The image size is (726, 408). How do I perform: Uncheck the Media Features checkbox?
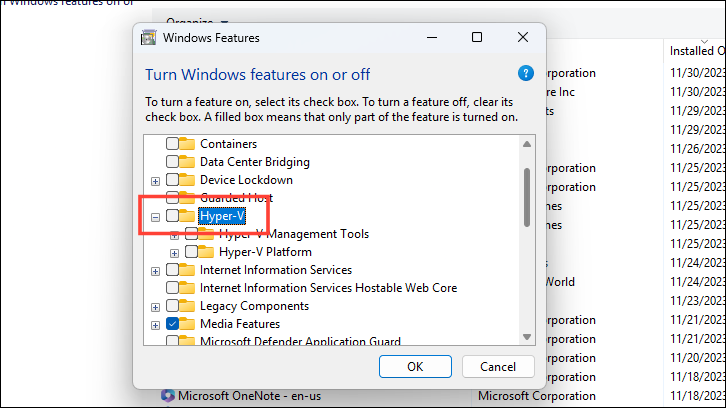point(172,324)
